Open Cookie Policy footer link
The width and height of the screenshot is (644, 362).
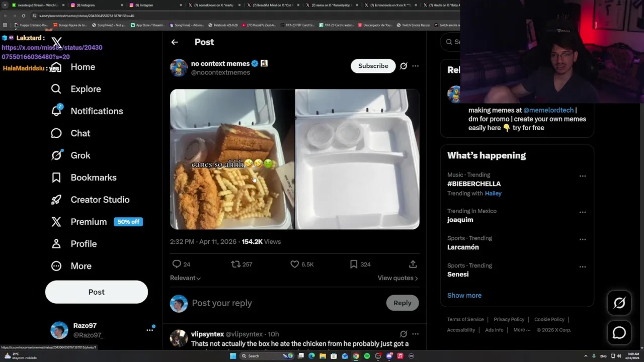pos(549,319)
